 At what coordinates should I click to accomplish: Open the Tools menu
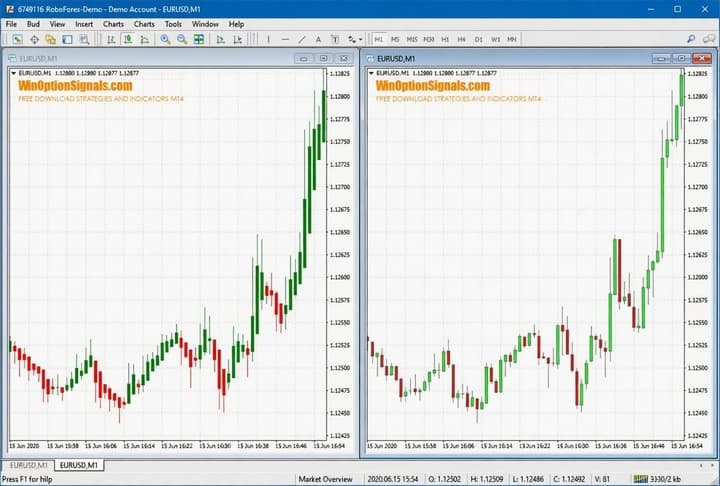coord(173,24)
